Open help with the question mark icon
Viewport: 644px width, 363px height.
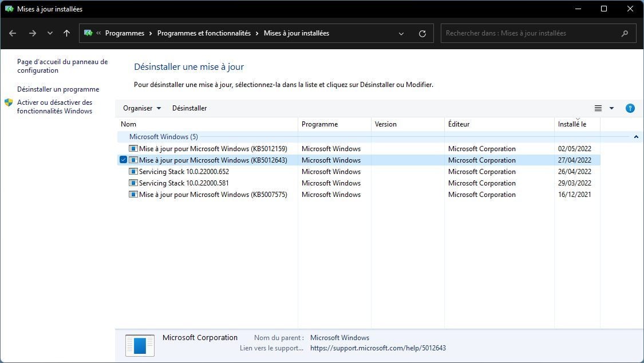[630, 108]
